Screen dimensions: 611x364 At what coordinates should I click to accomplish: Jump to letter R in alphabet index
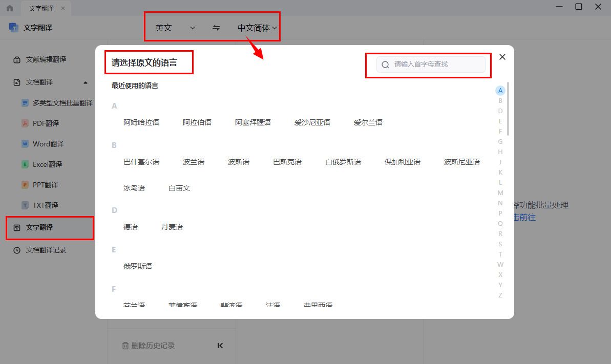tap(500, 234)
